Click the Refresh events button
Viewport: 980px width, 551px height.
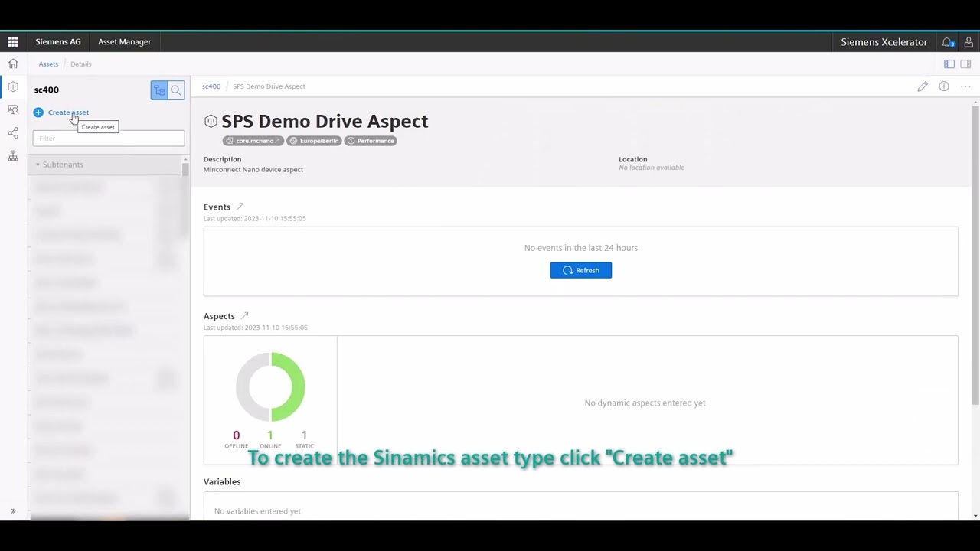tap(580, 270)
